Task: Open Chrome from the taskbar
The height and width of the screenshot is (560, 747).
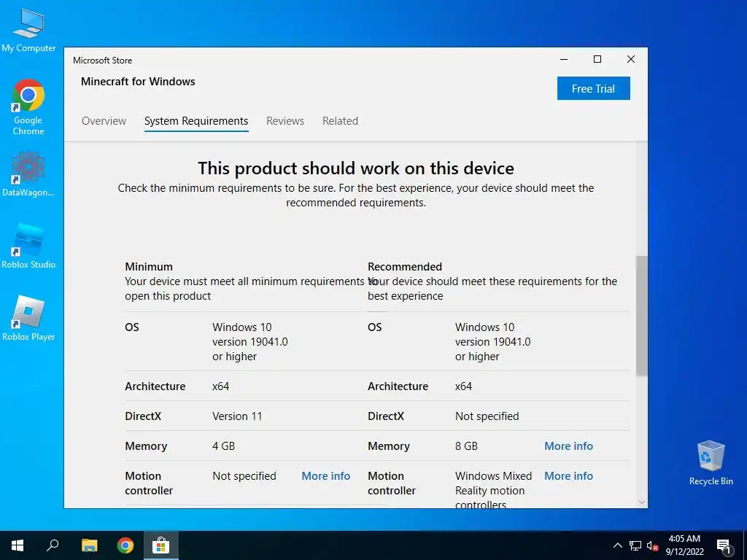Action: tap(125, 545)
